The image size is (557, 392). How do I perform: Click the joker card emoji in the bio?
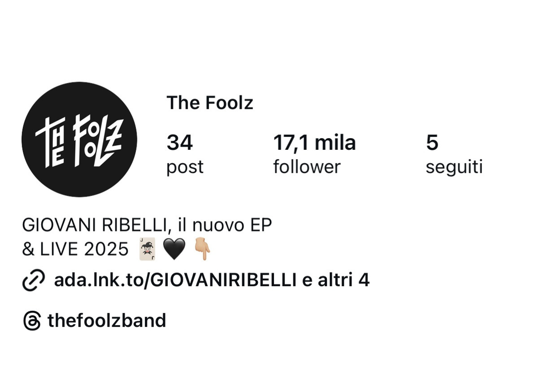(x=148, y=249)
